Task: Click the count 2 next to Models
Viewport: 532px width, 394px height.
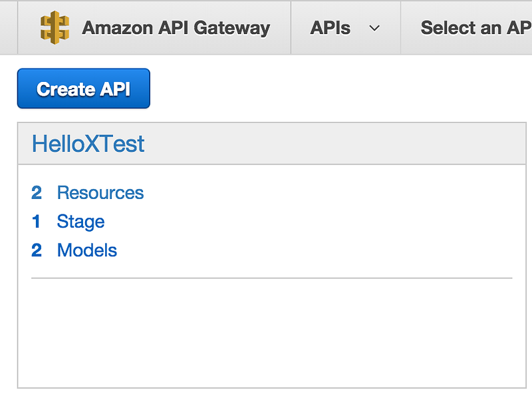Action: 37,250
